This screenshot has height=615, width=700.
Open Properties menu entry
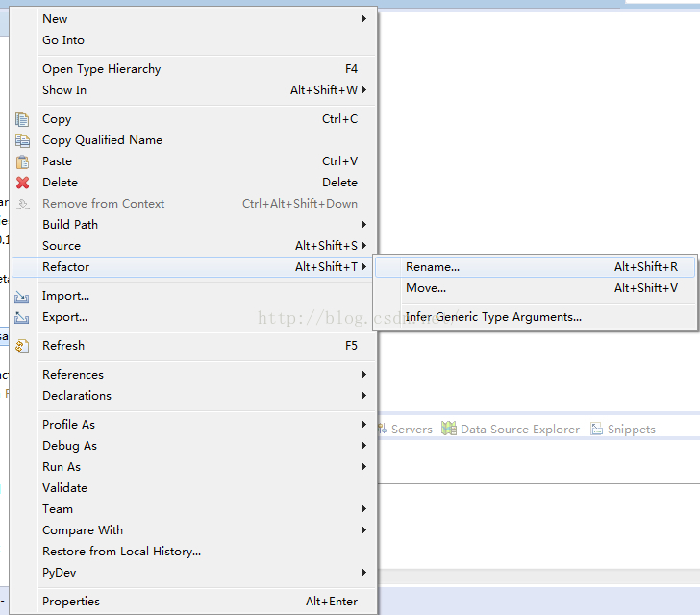click(194, 602)
